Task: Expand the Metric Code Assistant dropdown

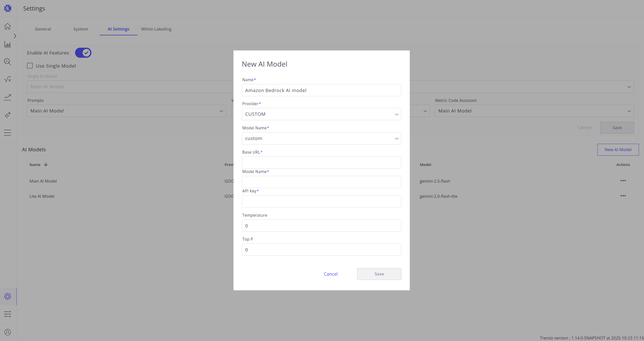Action: click(534, 111)
